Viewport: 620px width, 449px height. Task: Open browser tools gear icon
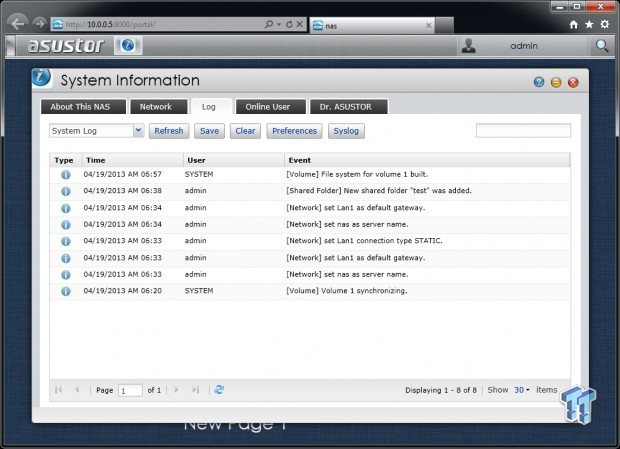pos(605,25)
